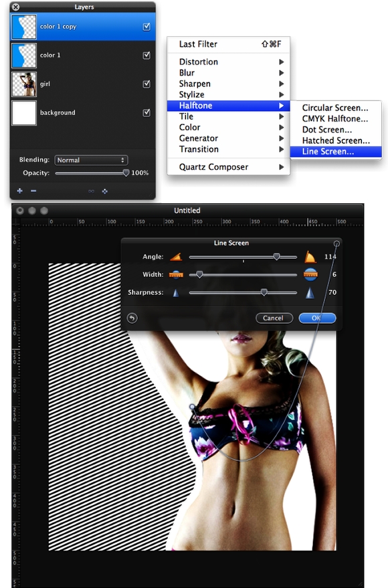The width and height of the screenshot is (388, 588).
Task: Toggle visibility of color 1 layer
Action: pos(147,55)
